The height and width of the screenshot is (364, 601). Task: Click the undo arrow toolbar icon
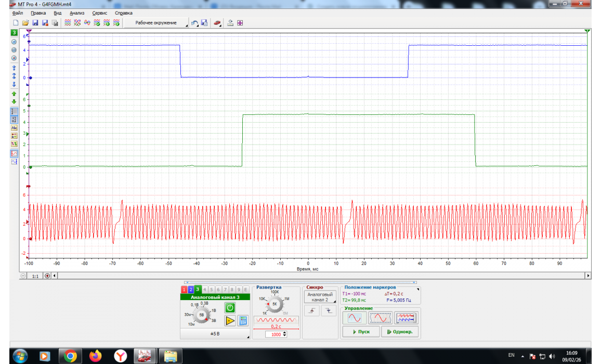[x=194, y=23]
